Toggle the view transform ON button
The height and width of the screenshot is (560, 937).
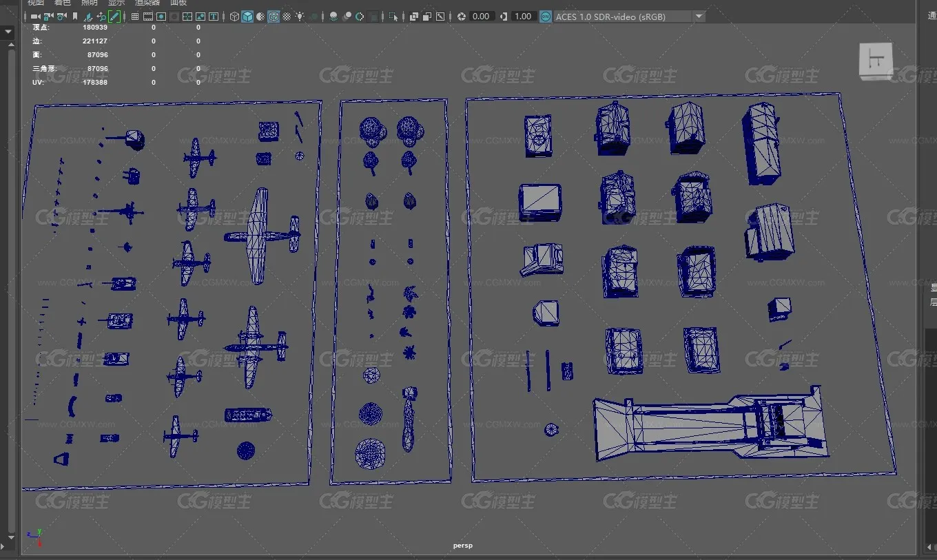[x=545, y=17]
